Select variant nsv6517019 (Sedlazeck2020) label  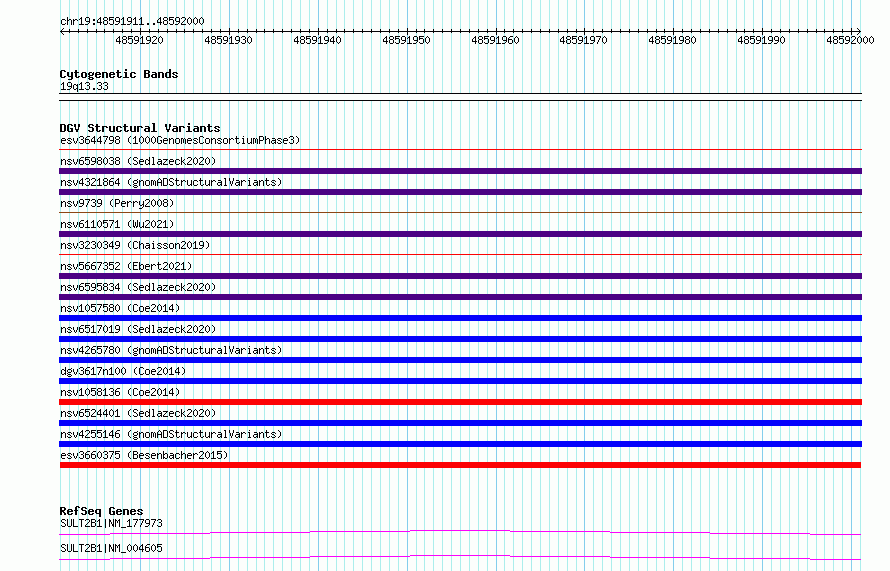click(138, 329)
